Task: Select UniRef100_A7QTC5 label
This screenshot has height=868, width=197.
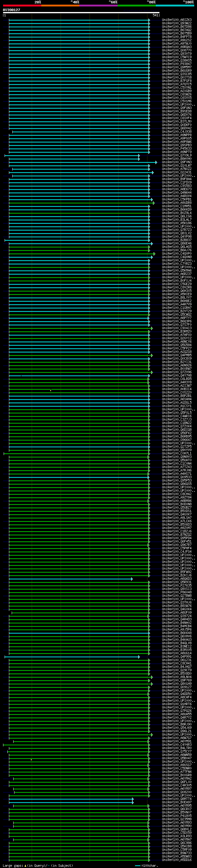Action: pos(177,84)
